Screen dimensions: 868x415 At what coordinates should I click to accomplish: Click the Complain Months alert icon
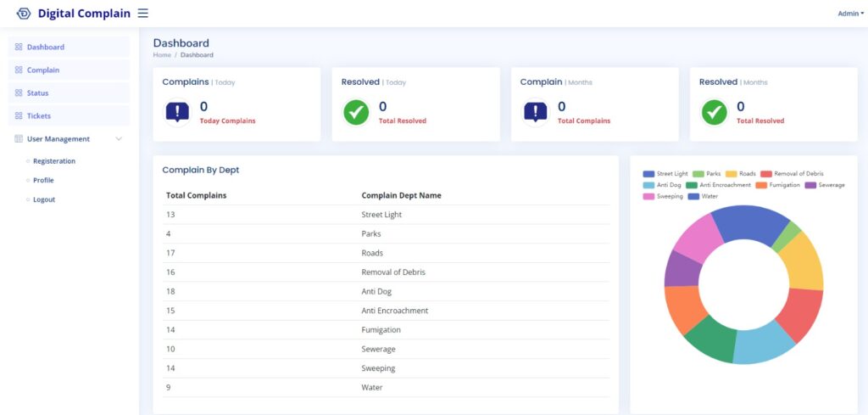[x=535, y=113]
